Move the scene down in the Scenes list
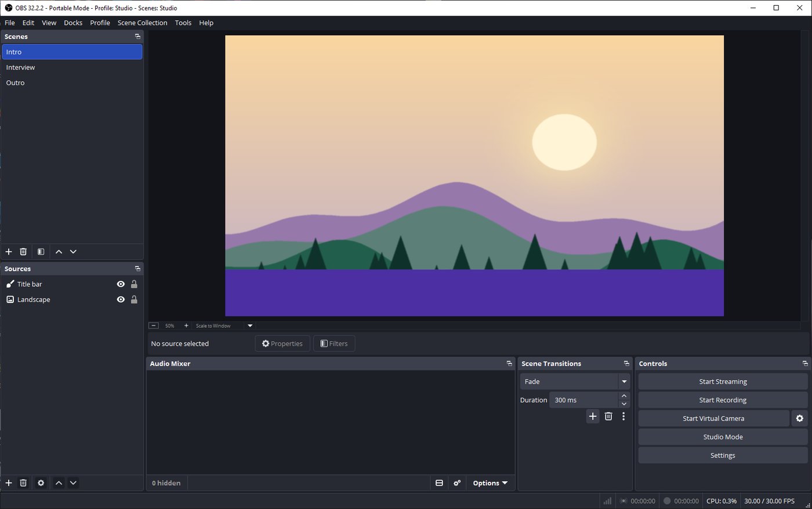This screenshot has width=812, height=509. click(x=73, y=252)
